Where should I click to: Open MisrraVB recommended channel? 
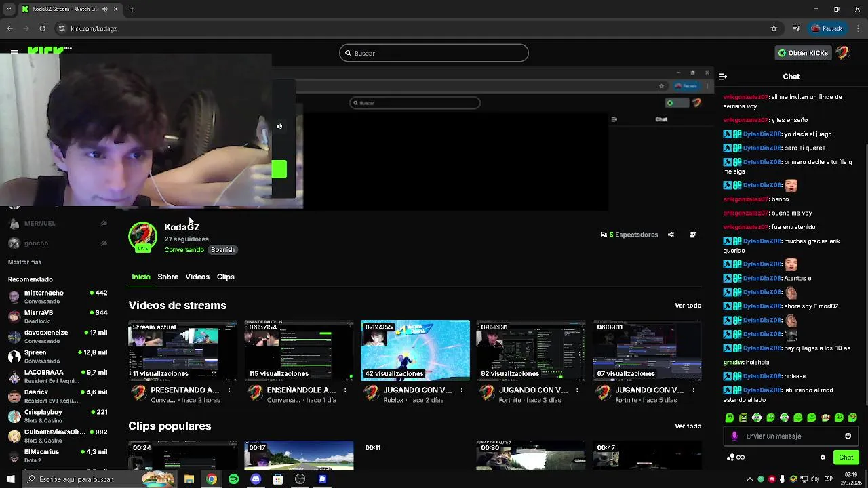[58, 317]
